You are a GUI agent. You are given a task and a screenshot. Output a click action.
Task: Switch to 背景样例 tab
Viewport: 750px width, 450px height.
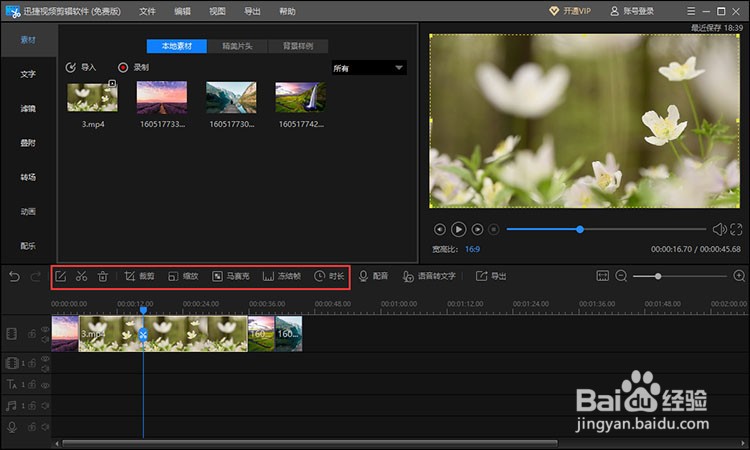click(x=298, y=46)
